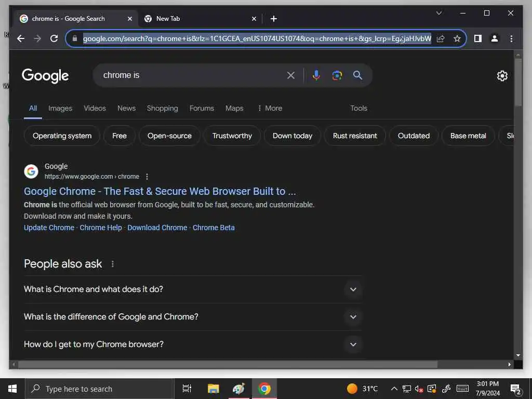This screenshot has width=532, height=399.
Task: Select the Trustworthy suggestion chip
Action: click(x=232, y=136)
